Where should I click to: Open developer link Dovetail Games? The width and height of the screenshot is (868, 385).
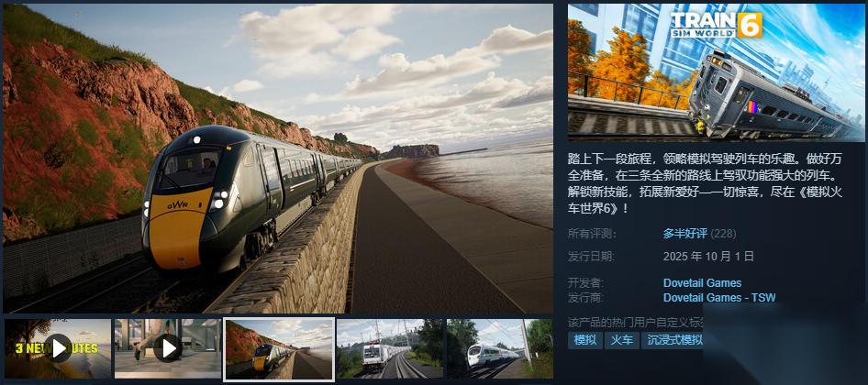tap(702, 283)
